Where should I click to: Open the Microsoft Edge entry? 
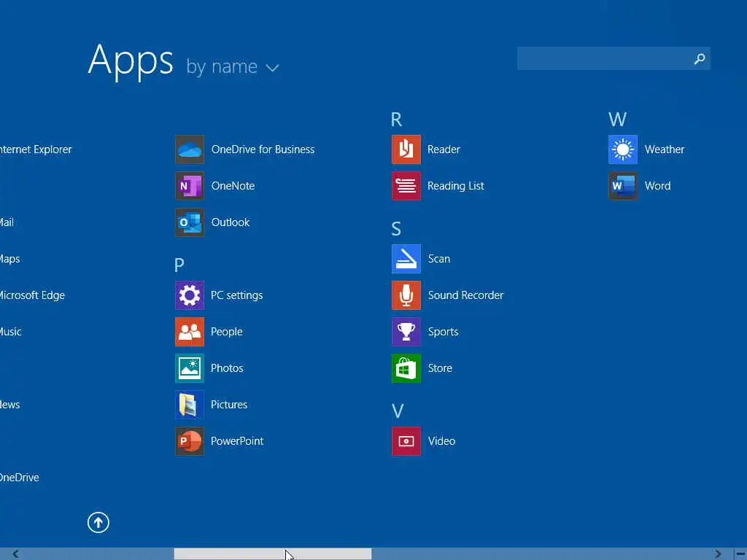32,295
